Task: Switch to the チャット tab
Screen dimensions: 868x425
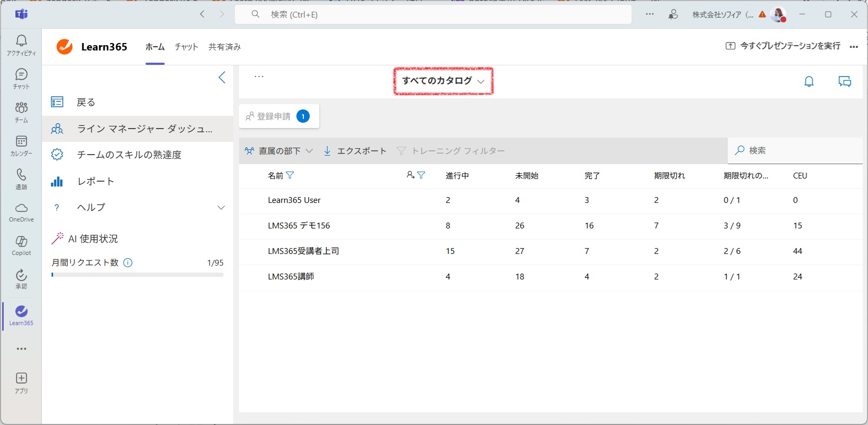Action: pyautogui.click(x=186, y=47)
